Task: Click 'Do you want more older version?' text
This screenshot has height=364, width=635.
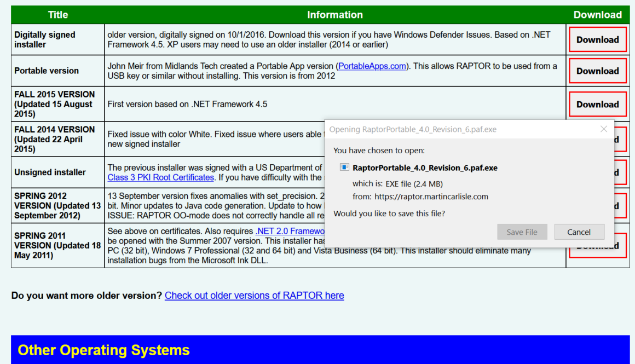Action: [x=86, y=296]
